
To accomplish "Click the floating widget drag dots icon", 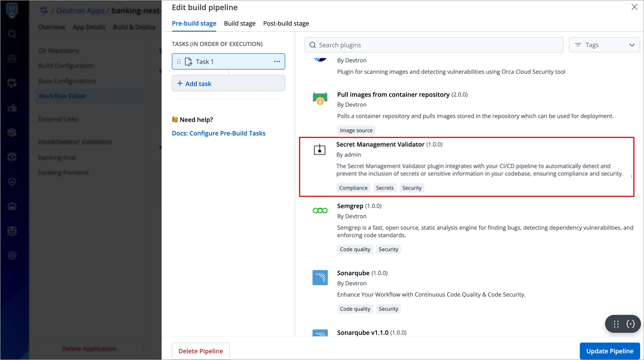I will pos(616,324).
